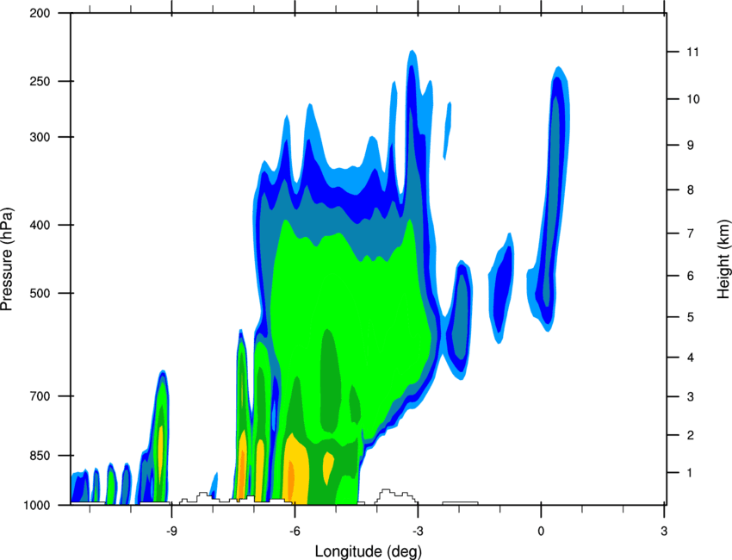Click the -6 longitude tick label
The image size is (732, 560).
coord(295,532)
